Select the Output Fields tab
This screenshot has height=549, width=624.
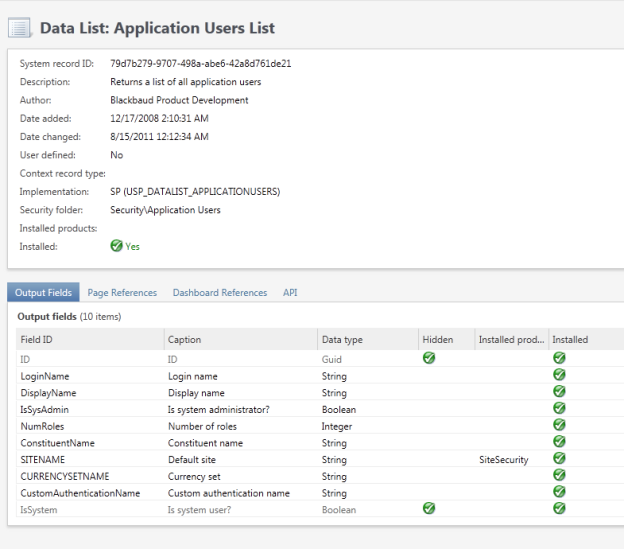[x=43, y=293]
